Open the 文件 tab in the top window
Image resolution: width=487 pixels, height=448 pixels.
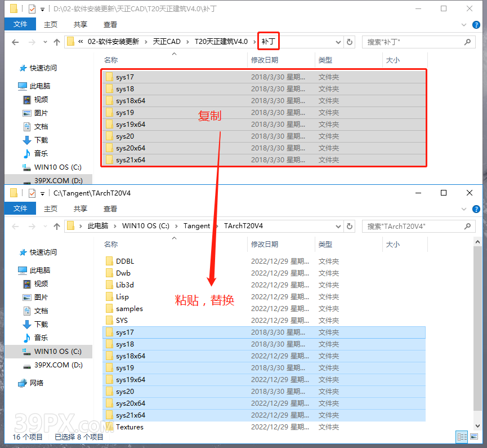(20, 24)
